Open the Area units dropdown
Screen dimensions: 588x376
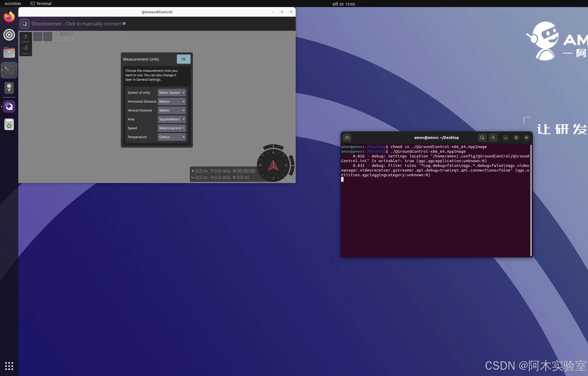click(x=172, y=119)
